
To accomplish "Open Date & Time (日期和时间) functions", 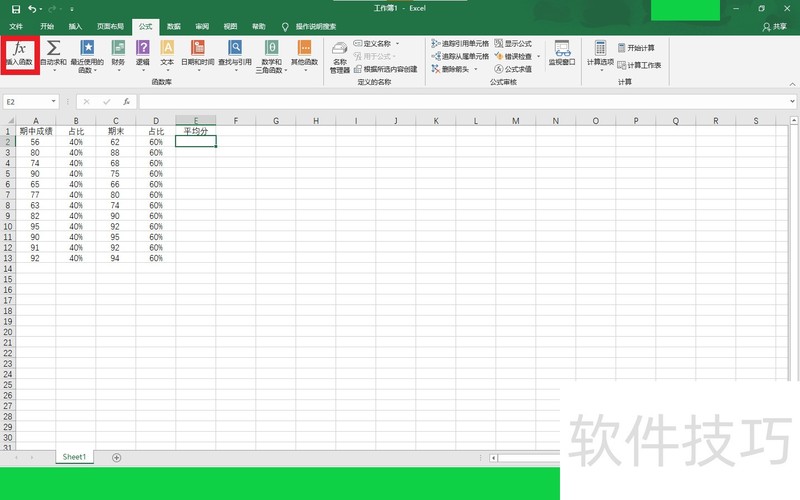I will coord(197,55).
